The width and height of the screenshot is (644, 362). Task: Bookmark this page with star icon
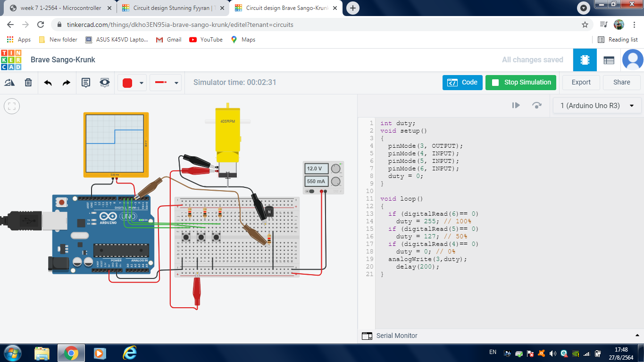tap(585, 25)
